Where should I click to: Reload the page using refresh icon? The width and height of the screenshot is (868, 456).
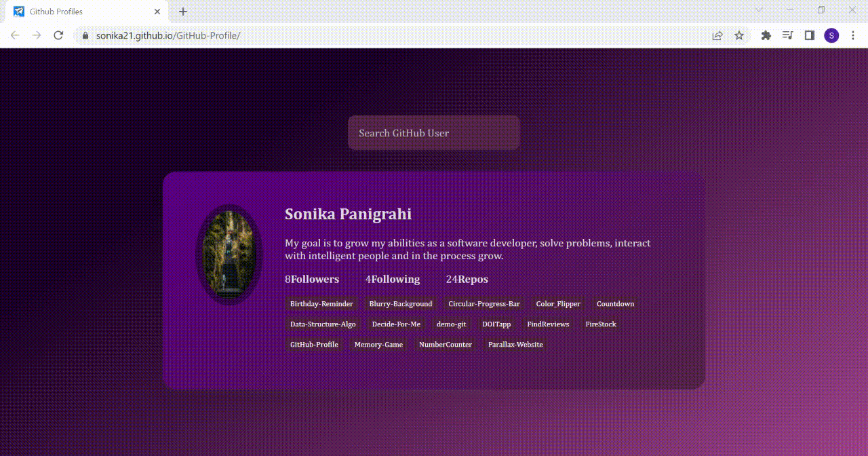tap(58, 35)
